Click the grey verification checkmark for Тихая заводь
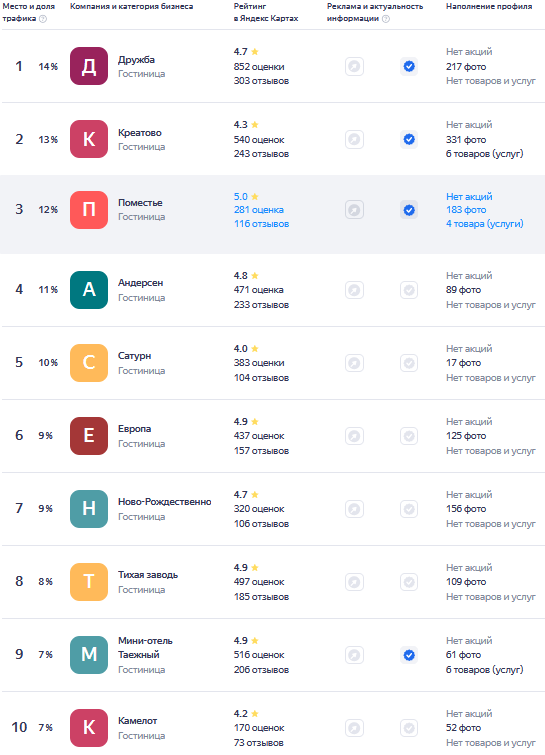The height and width of the screenshot is (755, 545). (409, 582)
